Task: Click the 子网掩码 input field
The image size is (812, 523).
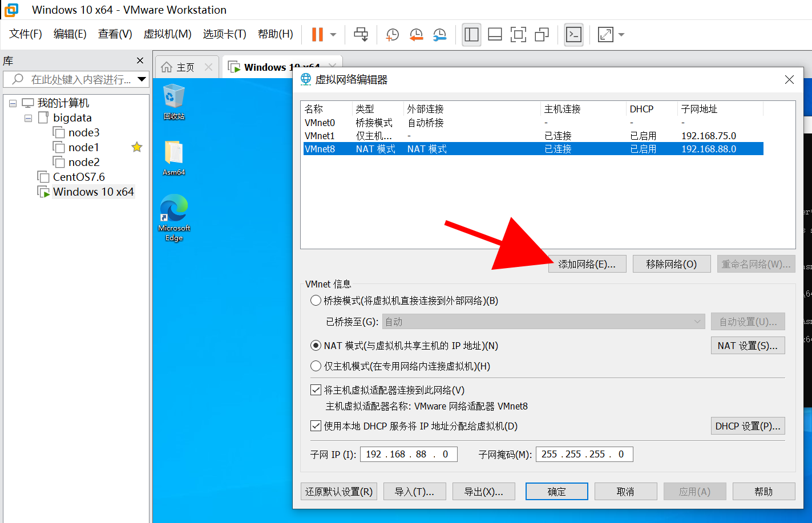Action: 584,454
